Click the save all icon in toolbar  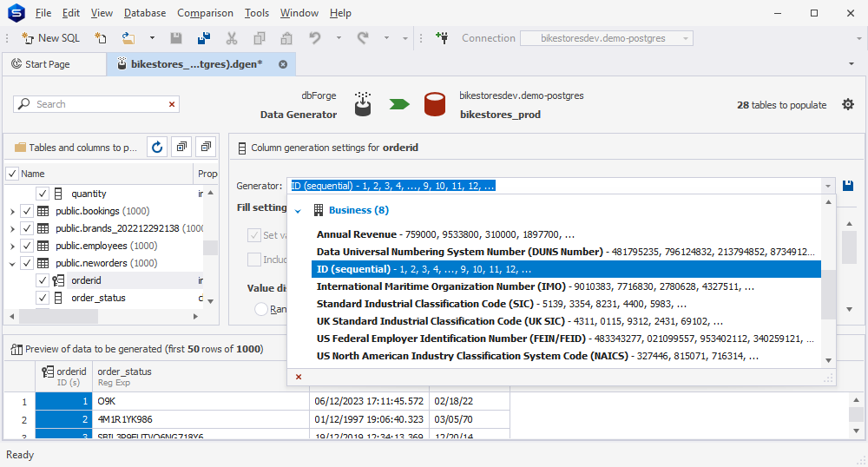coord(204,38)
